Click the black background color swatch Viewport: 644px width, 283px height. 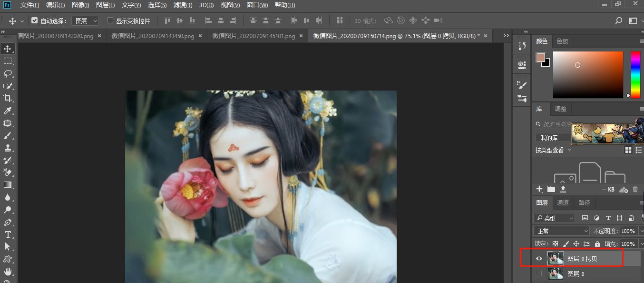546,63
